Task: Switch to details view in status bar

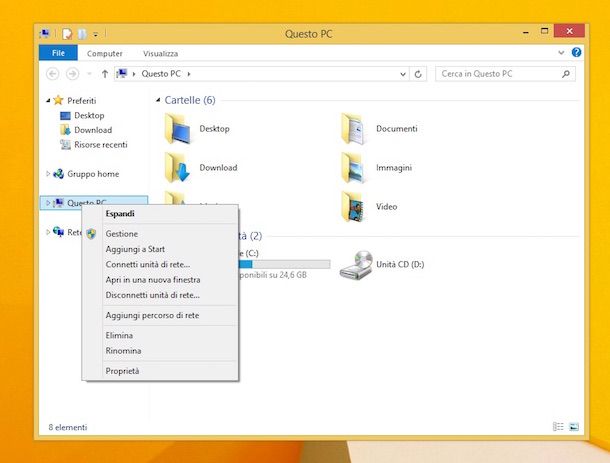Action: 558,427
